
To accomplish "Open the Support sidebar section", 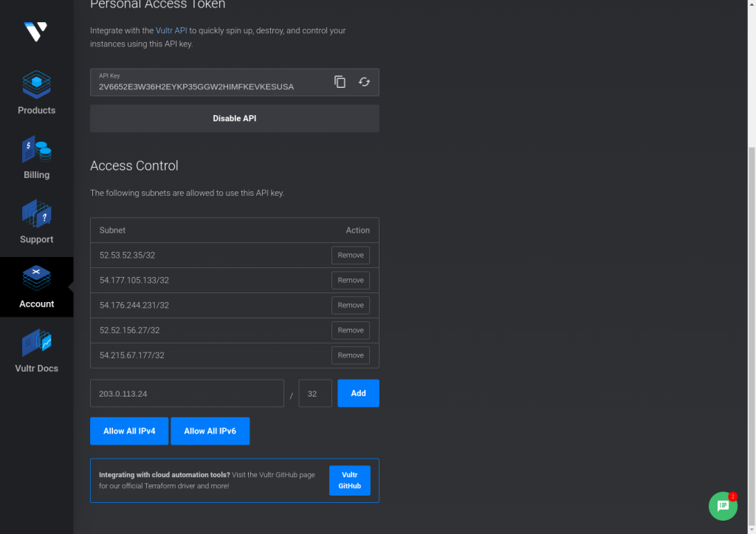I will tap(36, 222).
